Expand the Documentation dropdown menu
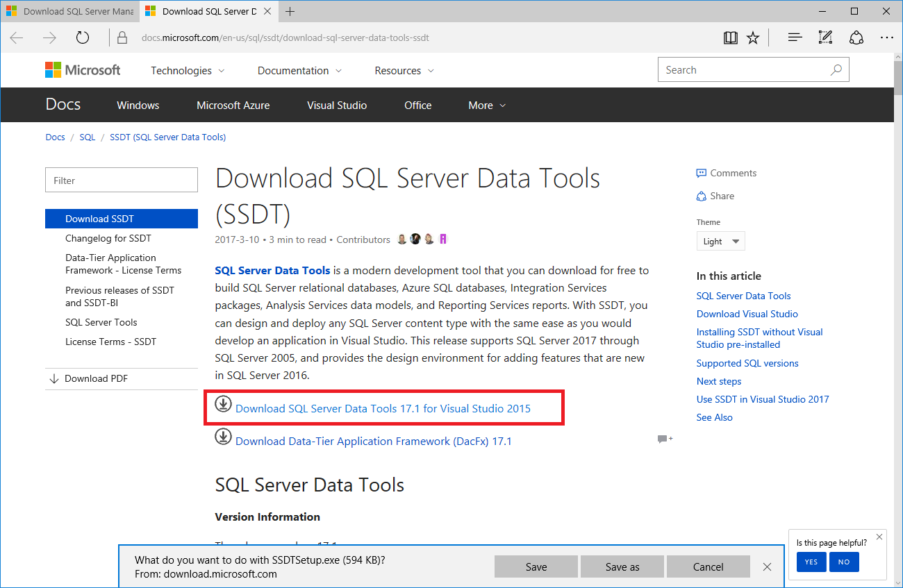This screenshot has height=588, width=903. tap(299, 70)
